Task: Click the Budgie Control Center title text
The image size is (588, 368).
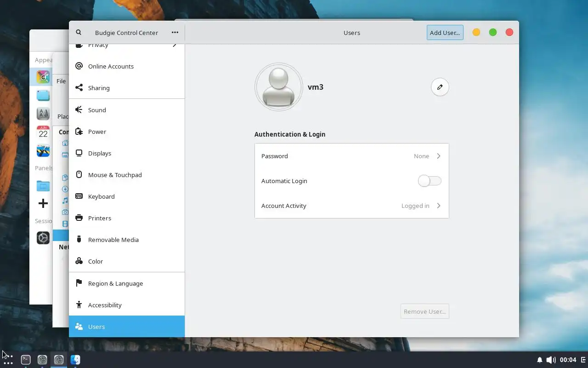Action: [x=126, y=33]
